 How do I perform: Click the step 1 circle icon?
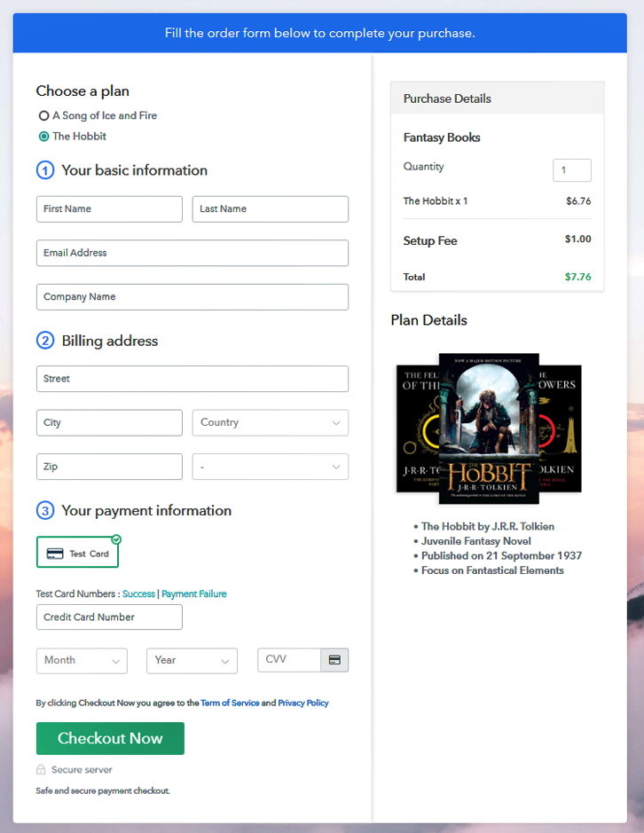(x=45, y=170)
